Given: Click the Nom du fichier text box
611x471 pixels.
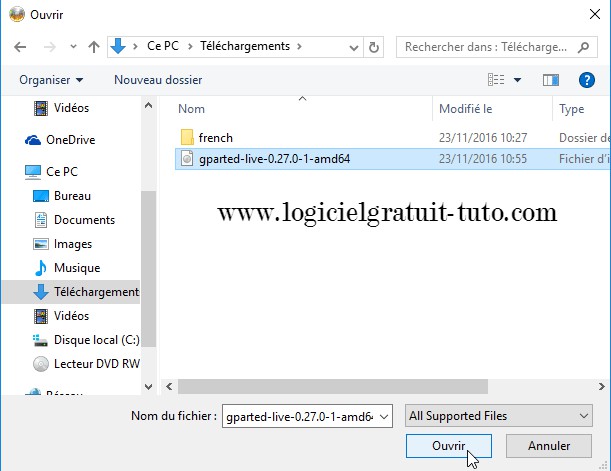Looking at the screenshot, I should [300, 416].
